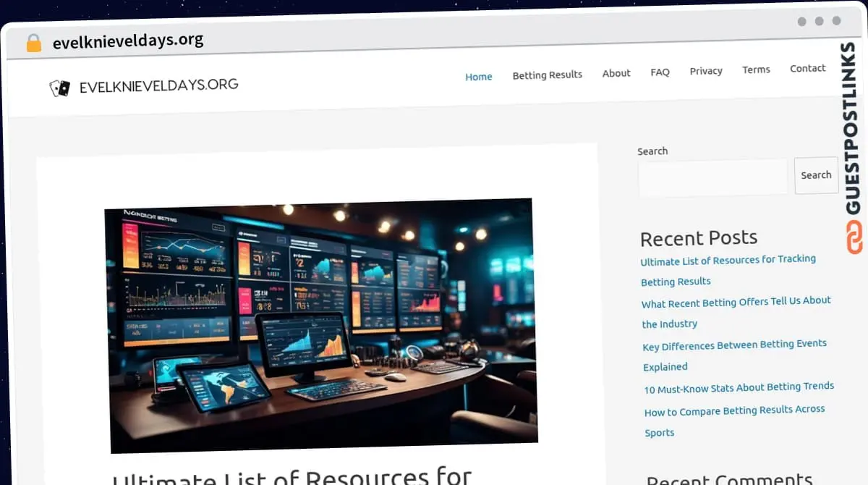This screenshot has height=485, width=868.
Task: Click the betting dashboard featured image
Action: tap(322, 325)
